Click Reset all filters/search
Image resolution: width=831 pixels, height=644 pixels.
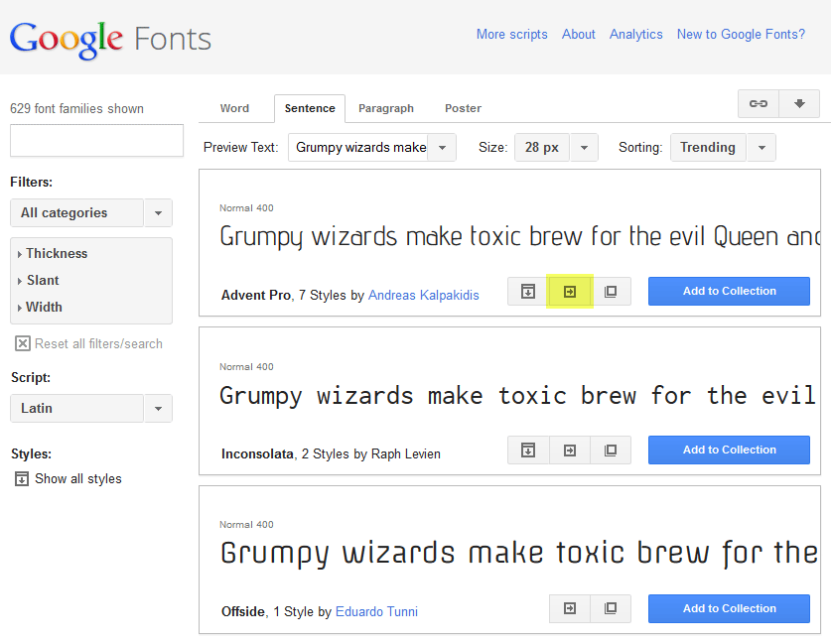click(88, 343)
